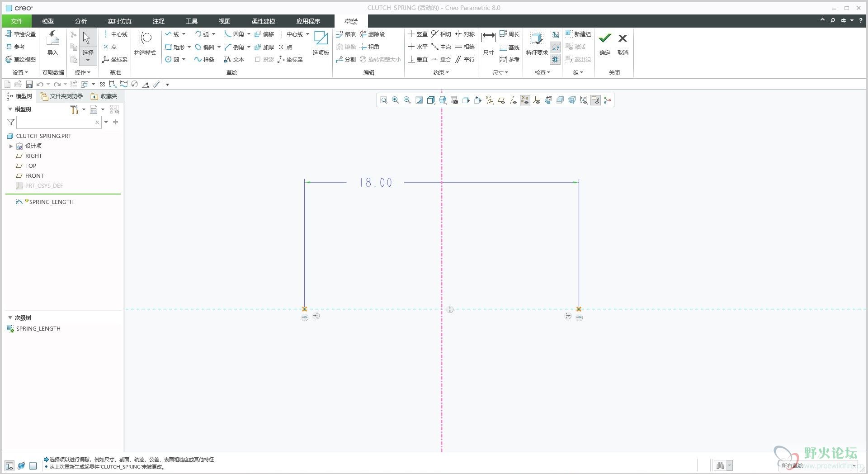Click 导入 (Import) data button

point(53,43)
